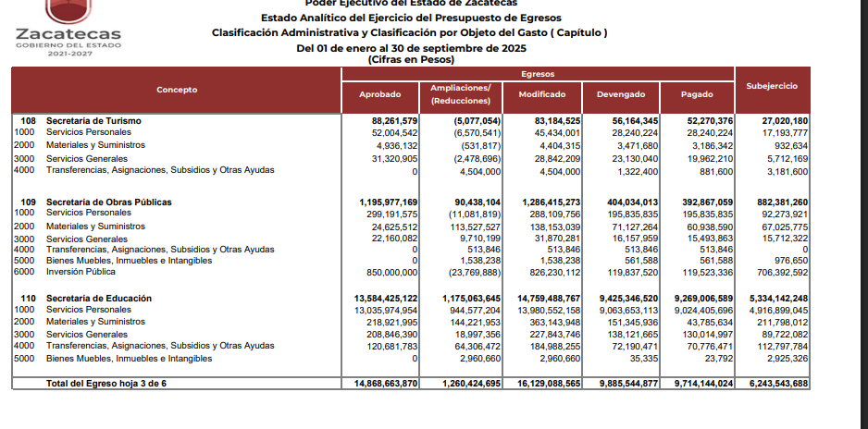Viewport: 868px width, 429px height.
Task: Click the Secretaría de Obras Públicas row label
Action: pyautogui.click(x=107, y=202)
